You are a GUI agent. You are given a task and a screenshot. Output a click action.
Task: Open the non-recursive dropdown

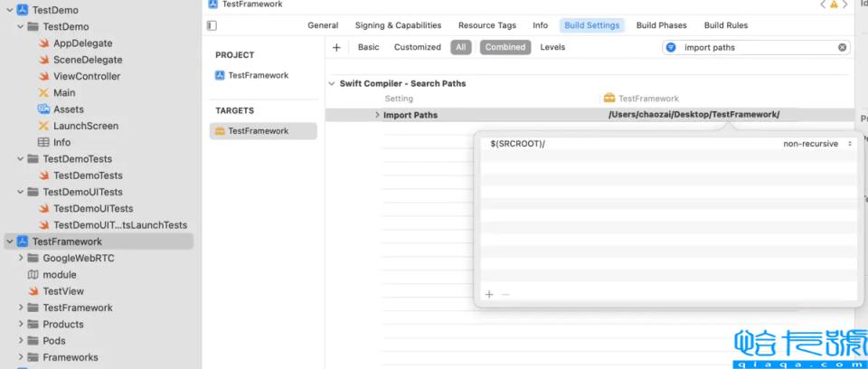817,144
